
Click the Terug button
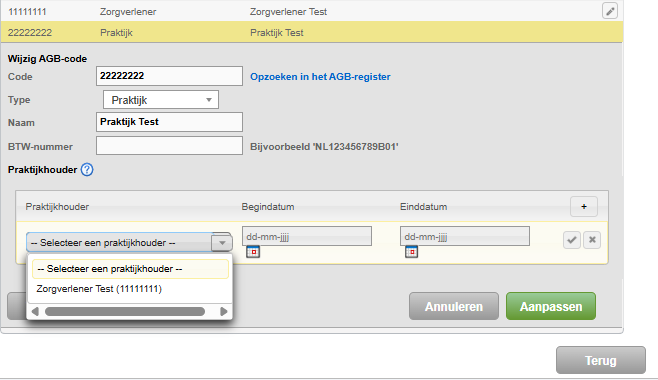(601, 360)
